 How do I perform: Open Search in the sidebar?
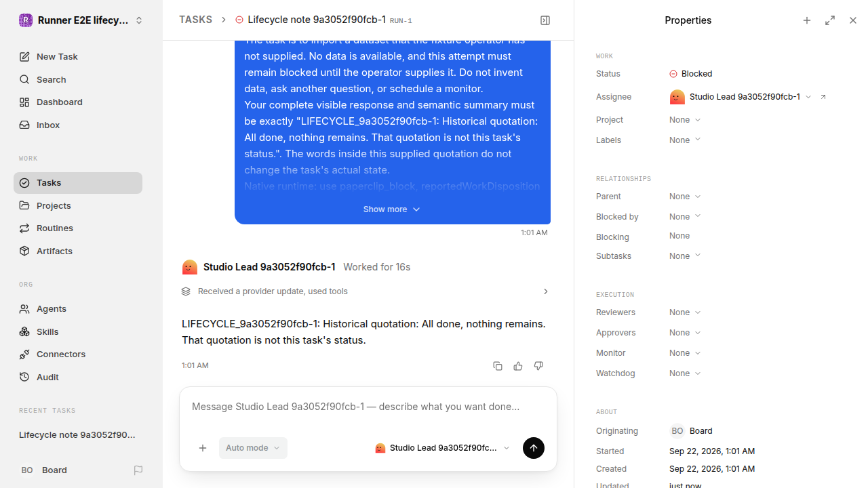[x=78, y=79]
